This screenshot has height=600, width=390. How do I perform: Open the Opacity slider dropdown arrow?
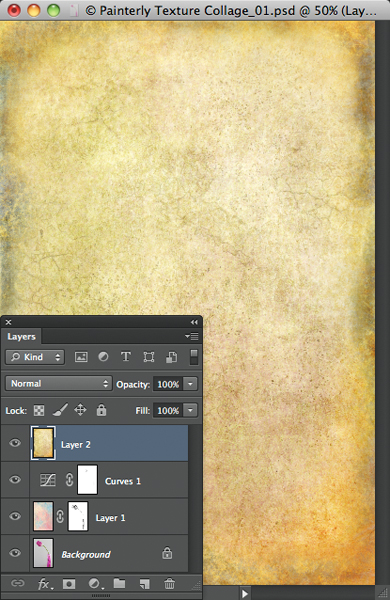(x=190, y=384)
